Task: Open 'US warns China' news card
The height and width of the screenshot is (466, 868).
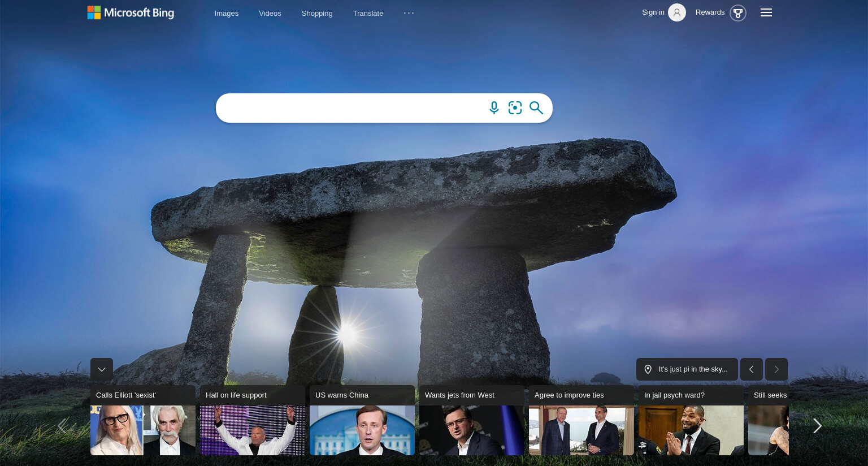Action: click(362, 420)
